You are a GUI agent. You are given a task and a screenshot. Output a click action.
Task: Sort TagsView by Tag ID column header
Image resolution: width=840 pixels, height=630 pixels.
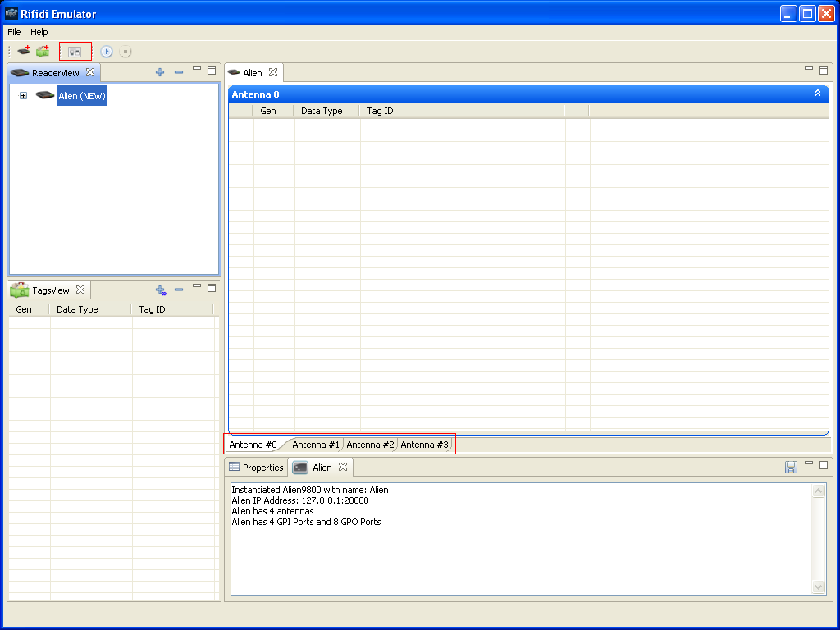pos(172,309)
